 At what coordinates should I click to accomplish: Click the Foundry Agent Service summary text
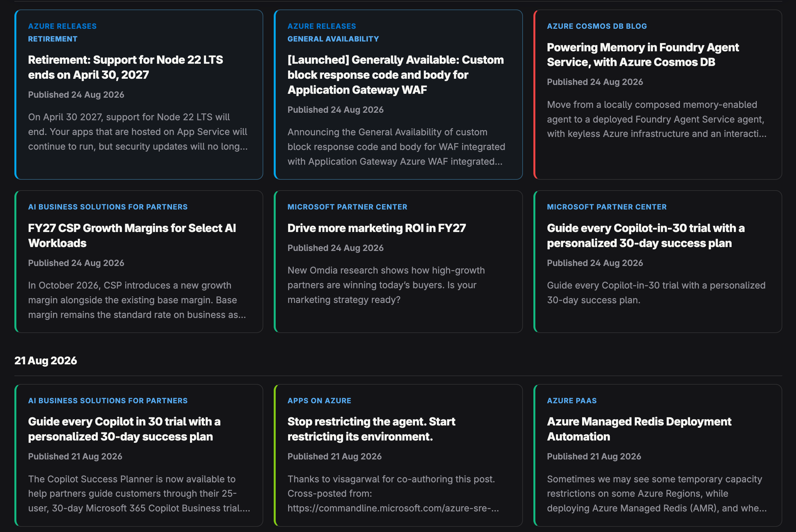pos(656,119)
